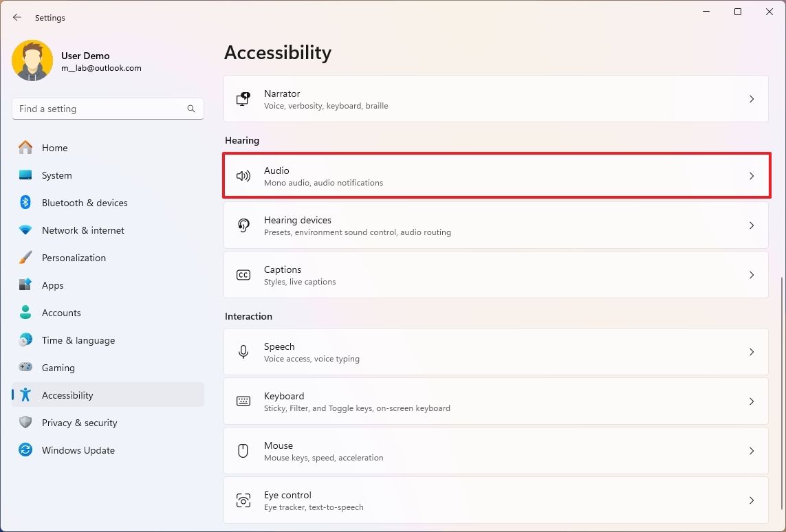Click the Captions CC icon
Image resolution: width=786 pixels, height=532 pixels.
click(x=243, y=274)
